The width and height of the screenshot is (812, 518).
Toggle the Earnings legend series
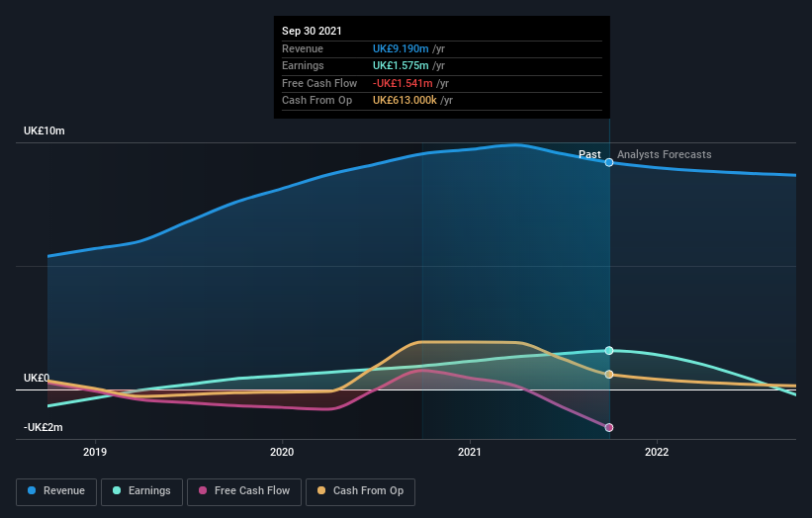pyautogui.click(x=141, y=491)
